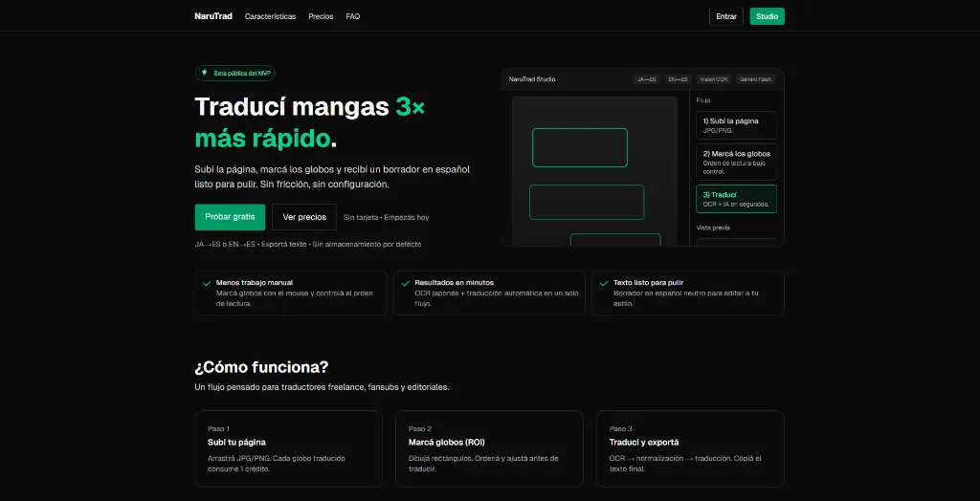Click checkmark icon beside Menos trabajo manual

coord(207,283)
